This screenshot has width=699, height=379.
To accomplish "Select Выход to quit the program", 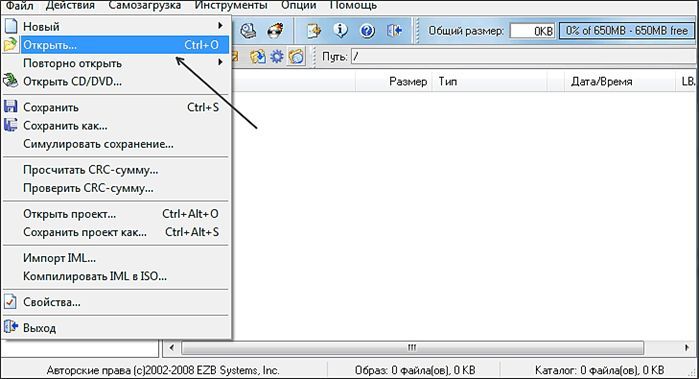I will (116, 328).
